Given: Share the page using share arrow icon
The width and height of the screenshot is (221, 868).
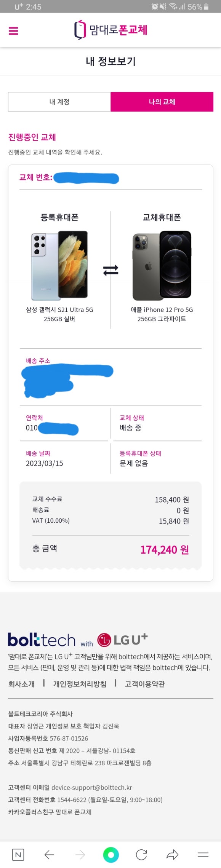Looking at the screenshot, I should click(172, 855).
